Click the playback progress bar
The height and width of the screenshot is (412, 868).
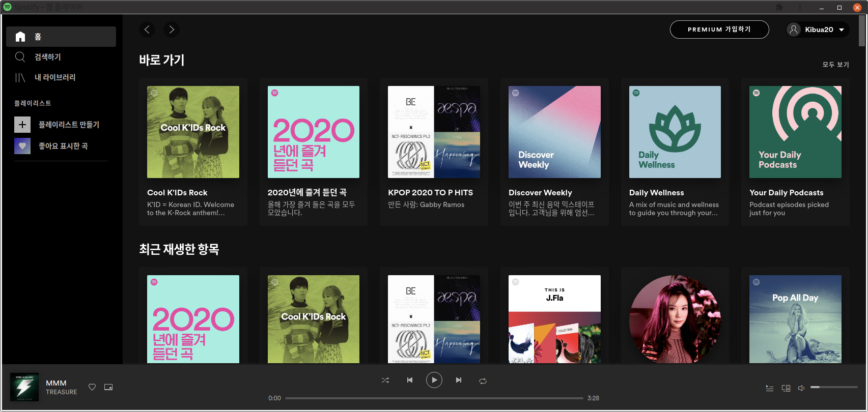[434, 398]
